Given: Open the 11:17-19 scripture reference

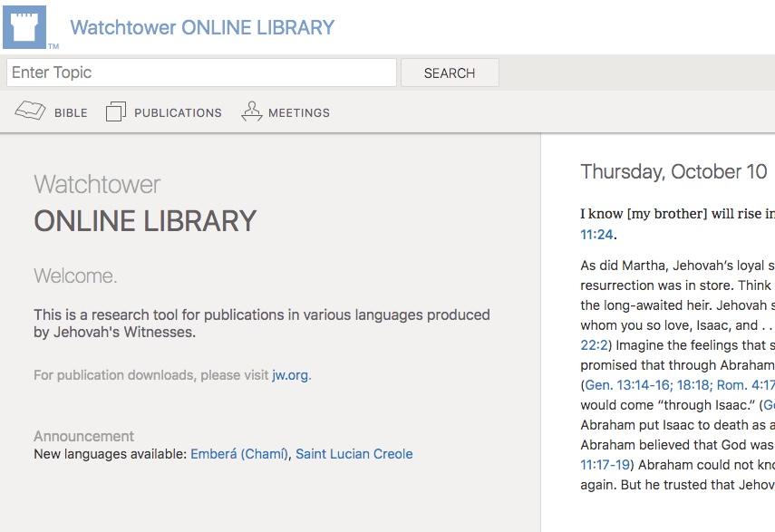Looking at the screenshot, I should point(605,465).
